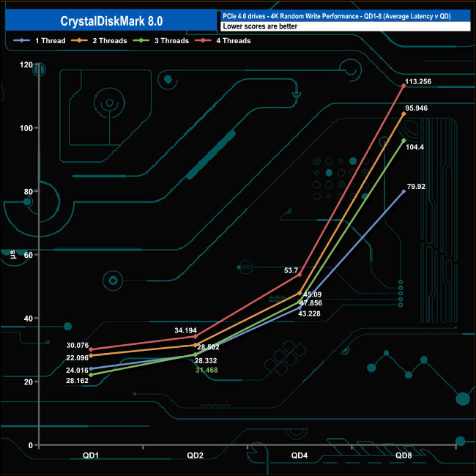This screenshot has height=476, width=476.
Task: Click the 80 y-axis tick label
Action: coord(29,192)
